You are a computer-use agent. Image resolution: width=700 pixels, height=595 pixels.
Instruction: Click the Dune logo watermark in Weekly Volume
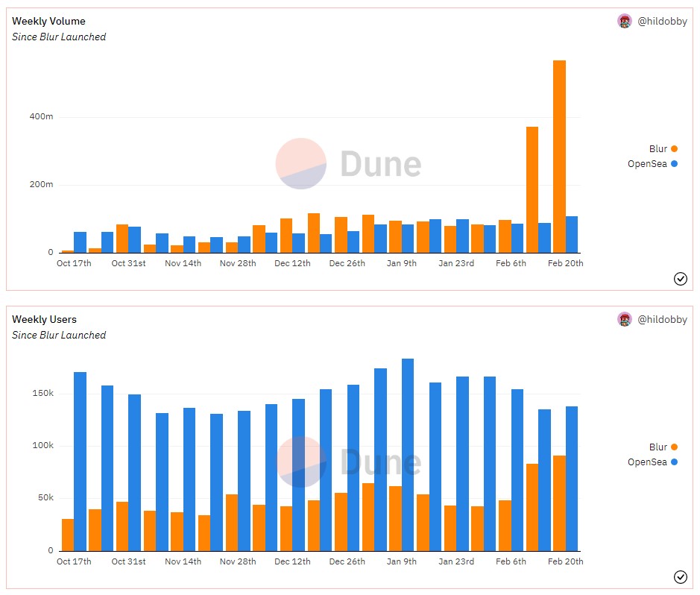point(348,164)
